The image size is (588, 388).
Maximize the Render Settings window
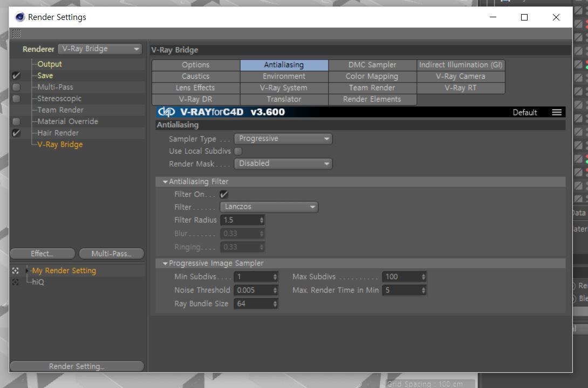[524, 17]
